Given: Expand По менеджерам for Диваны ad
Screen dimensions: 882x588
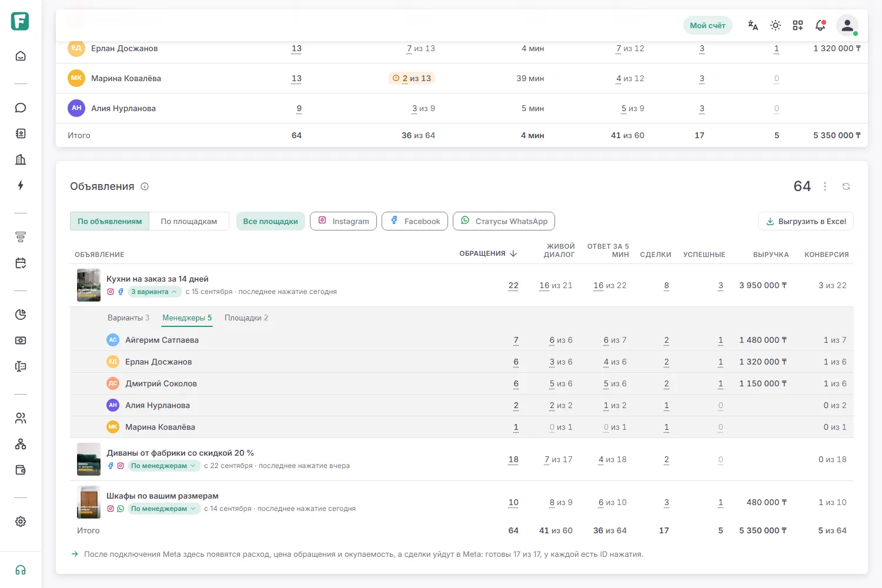Looking at the screenshot, I should (163, 466).
